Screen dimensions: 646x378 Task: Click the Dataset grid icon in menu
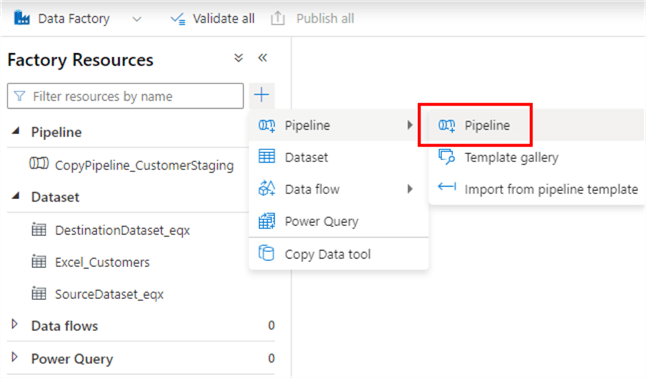click(267, 156)
